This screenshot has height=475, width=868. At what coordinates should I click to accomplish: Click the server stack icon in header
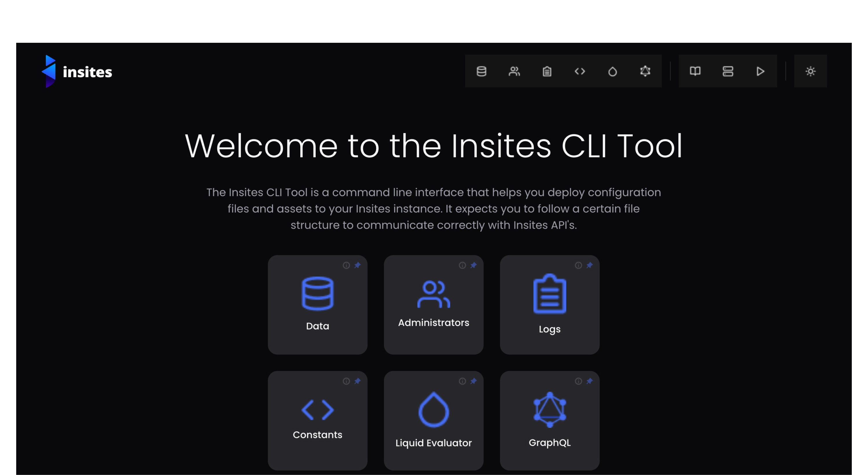[x=728, y=71]
